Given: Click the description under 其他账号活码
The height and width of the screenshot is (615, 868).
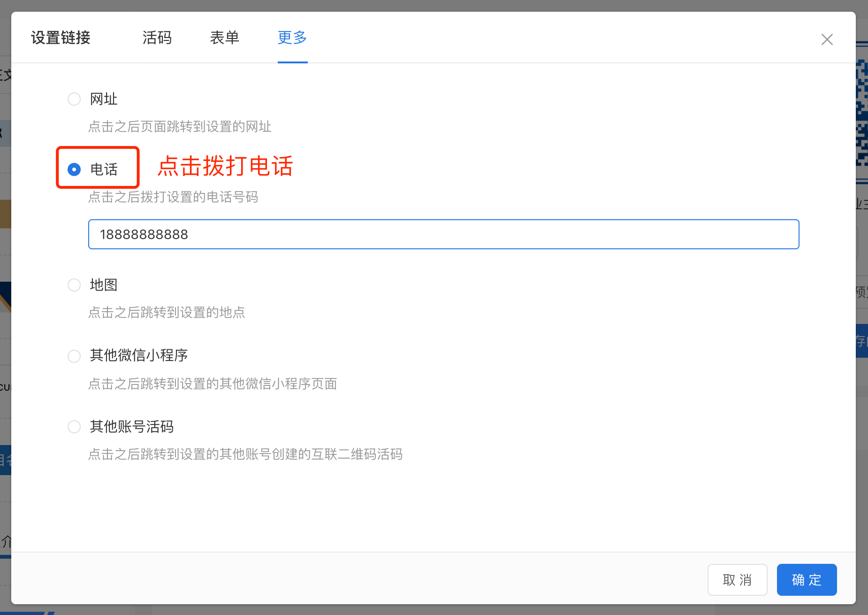Looking at the screenshot, I should pos(245,454).
